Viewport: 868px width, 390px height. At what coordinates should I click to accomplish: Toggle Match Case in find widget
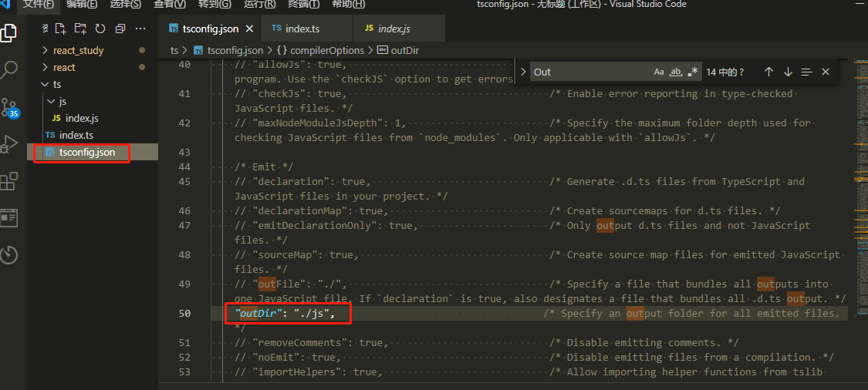click(x=659, y=72)
